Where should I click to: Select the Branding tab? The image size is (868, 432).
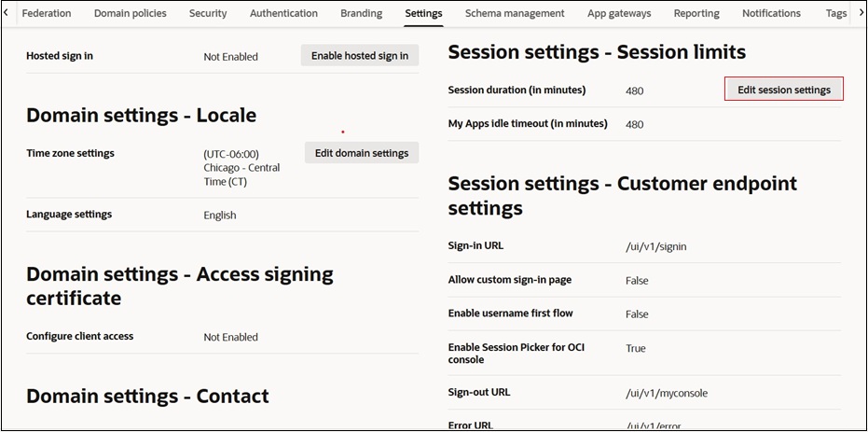coord(361,13)
